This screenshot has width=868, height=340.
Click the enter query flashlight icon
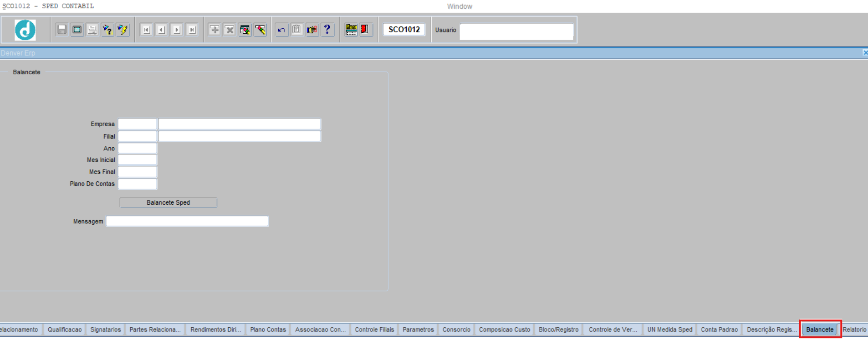[x=107, y=30]
